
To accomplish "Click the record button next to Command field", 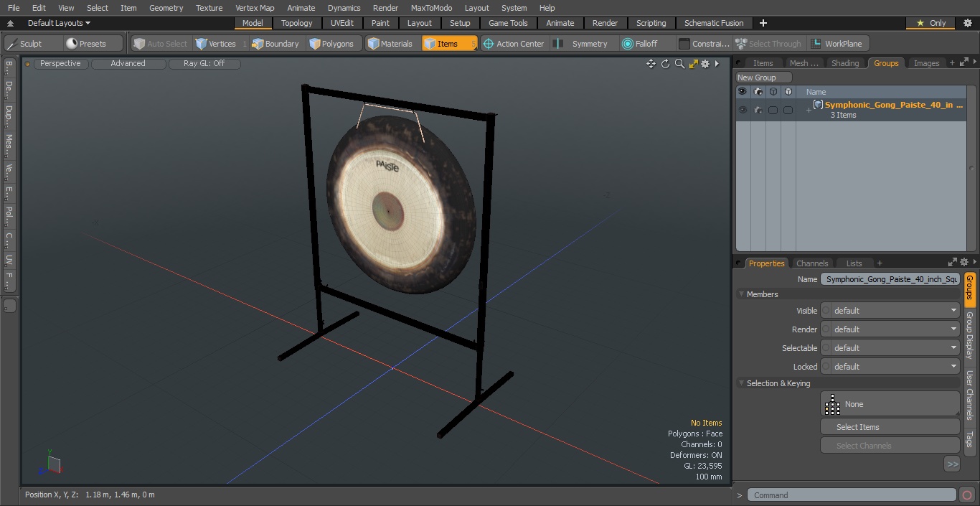I will click(966, 495).
